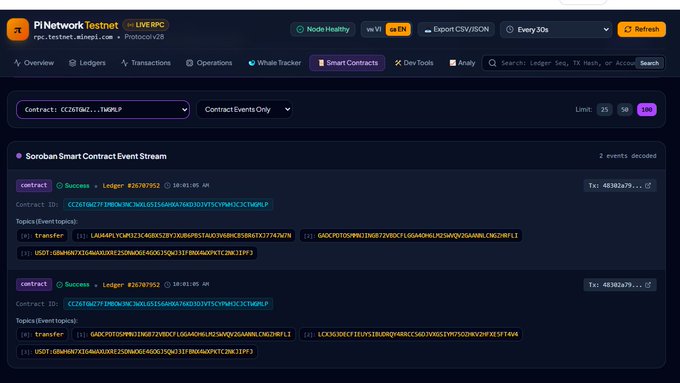Click the first event's Success check icon

pos(59,186)
